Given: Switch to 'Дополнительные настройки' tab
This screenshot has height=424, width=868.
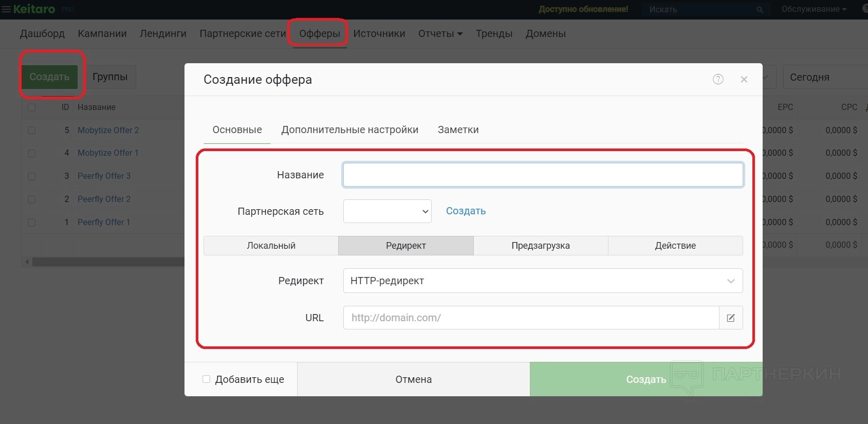Looking at the screenshot, I should click(349, 130).
